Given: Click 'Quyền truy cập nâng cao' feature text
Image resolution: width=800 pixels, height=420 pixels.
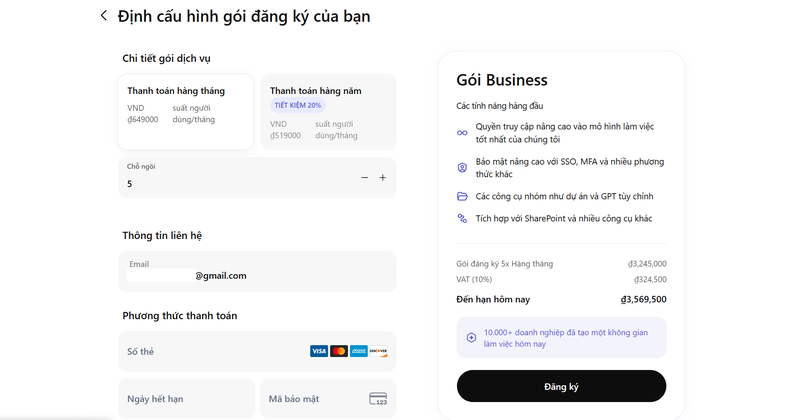Looking at the screenshot, I should coord(565,133).
